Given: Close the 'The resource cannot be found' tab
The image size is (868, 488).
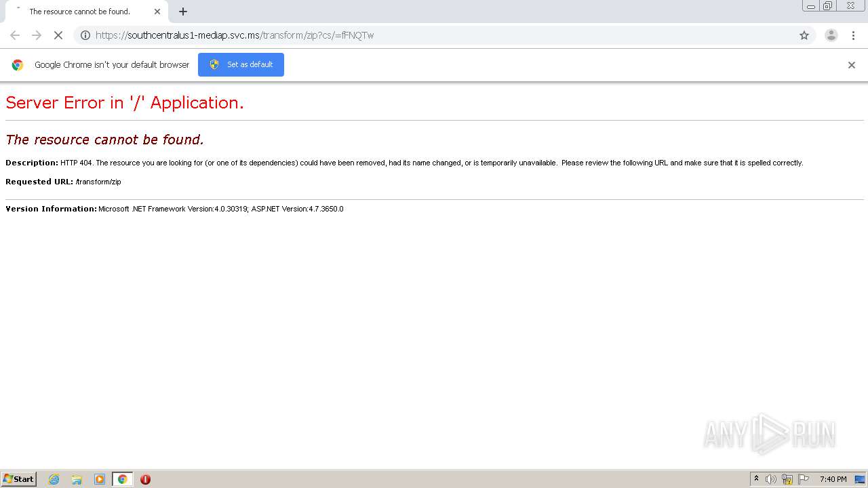Looking at the screenshot, I should 157,12.
